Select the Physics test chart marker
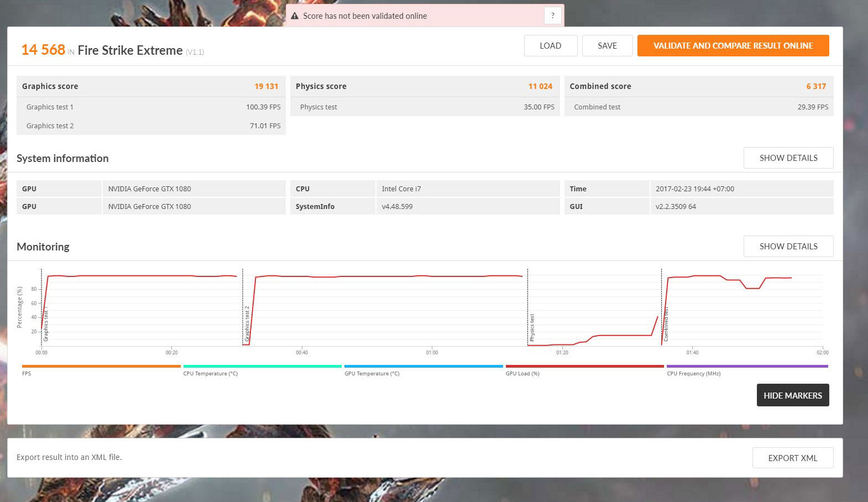The height and width of the screenshot is (502, 868). (x=532, y=327)
